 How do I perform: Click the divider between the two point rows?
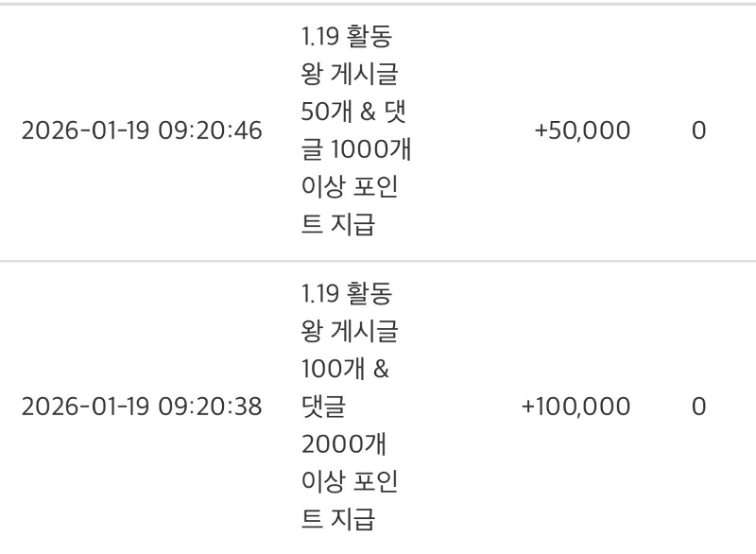378,260
